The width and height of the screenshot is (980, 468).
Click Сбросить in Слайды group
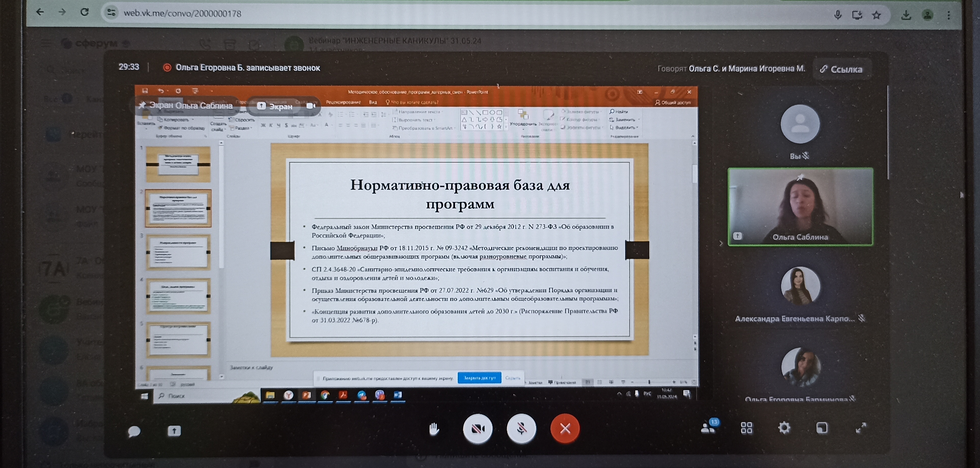242,120
